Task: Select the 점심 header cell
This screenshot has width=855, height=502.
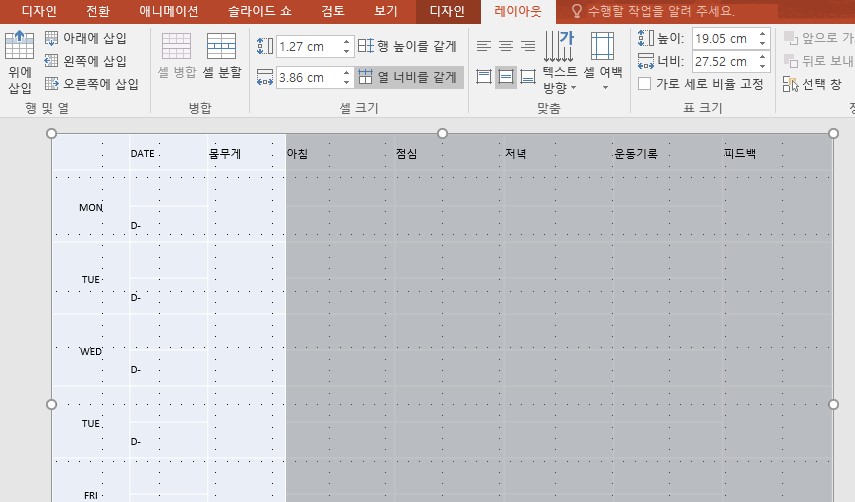Action: (x=449, y=153)
